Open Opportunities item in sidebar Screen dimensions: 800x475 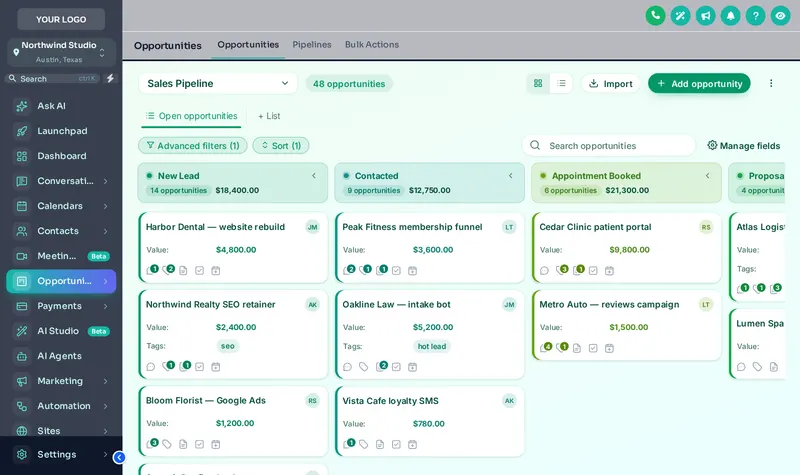click(61, 281)
